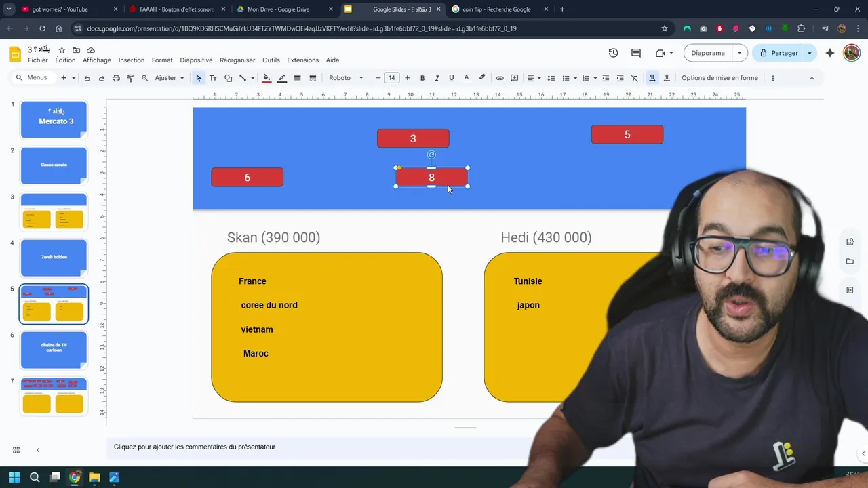Open the text color picker

[467, 78]
